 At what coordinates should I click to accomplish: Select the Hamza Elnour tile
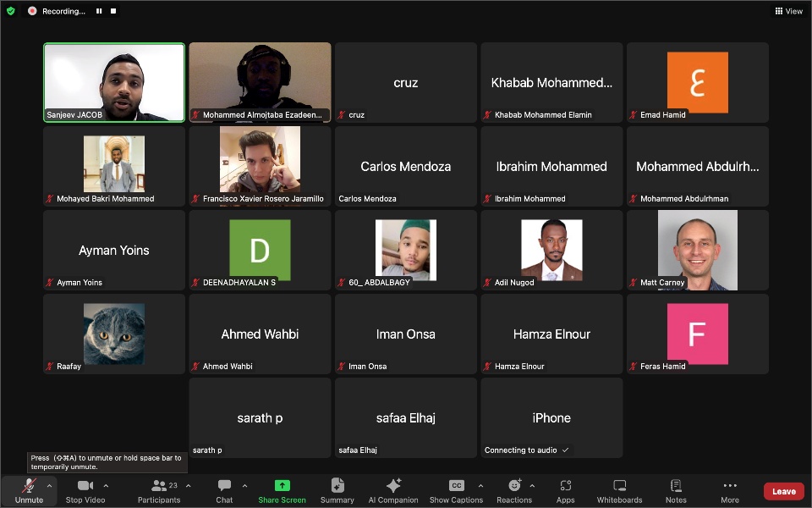click(551, 334)
